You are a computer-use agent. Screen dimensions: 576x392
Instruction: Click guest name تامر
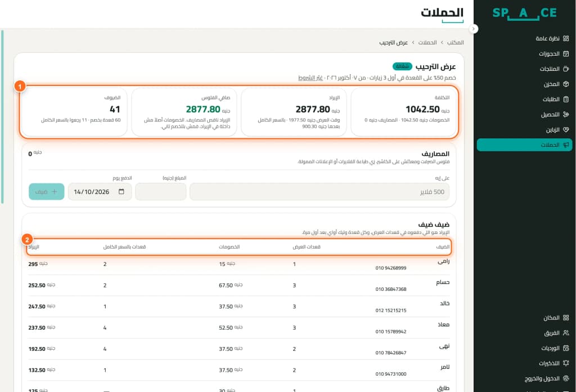445,367
